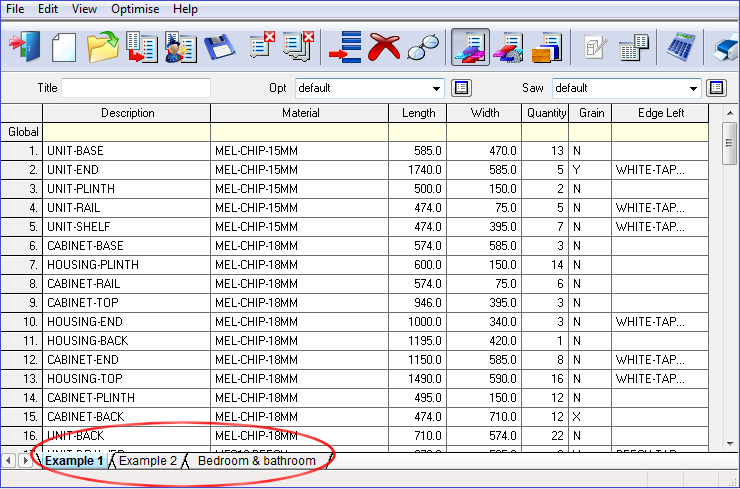Screen dimensions: 740x489
Task: Select the UNIT-SHELF description cell
Action: click(x=127, y=227)
